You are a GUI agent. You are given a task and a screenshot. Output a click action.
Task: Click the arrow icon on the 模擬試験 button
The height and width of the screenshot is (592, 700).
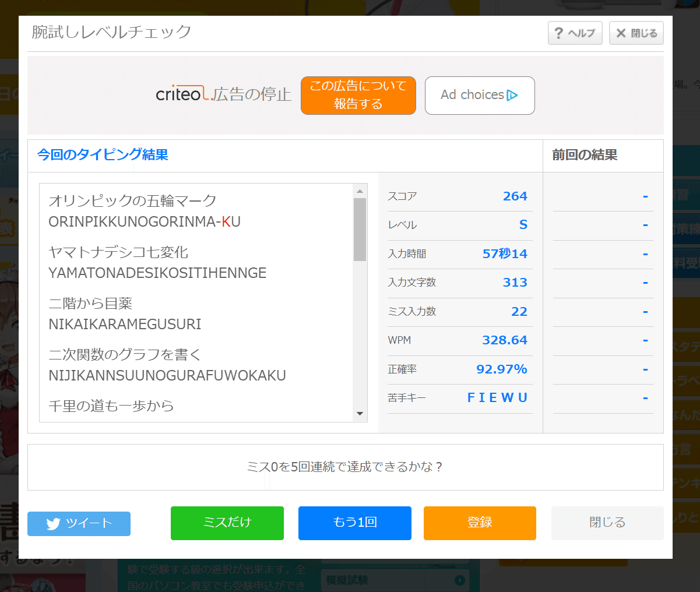point(461,580)
